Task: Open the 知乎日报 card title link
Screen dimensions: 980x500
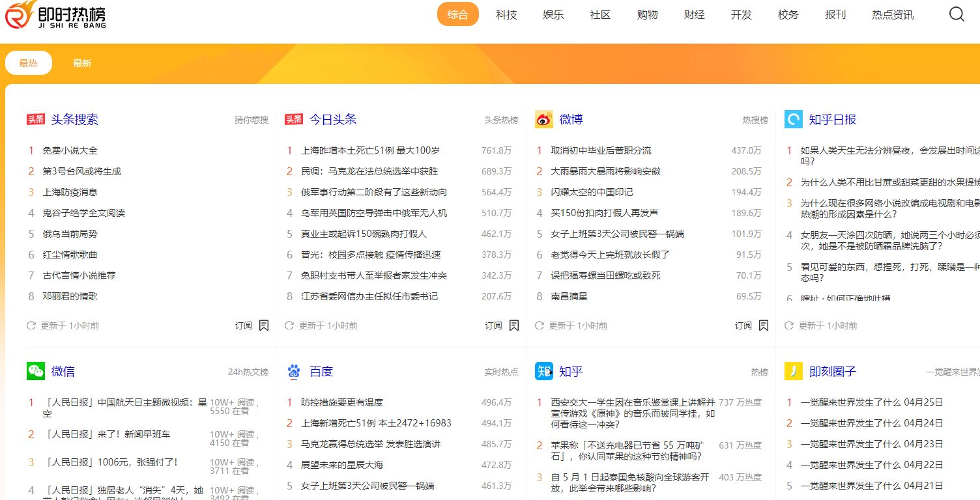Action: 833,119
